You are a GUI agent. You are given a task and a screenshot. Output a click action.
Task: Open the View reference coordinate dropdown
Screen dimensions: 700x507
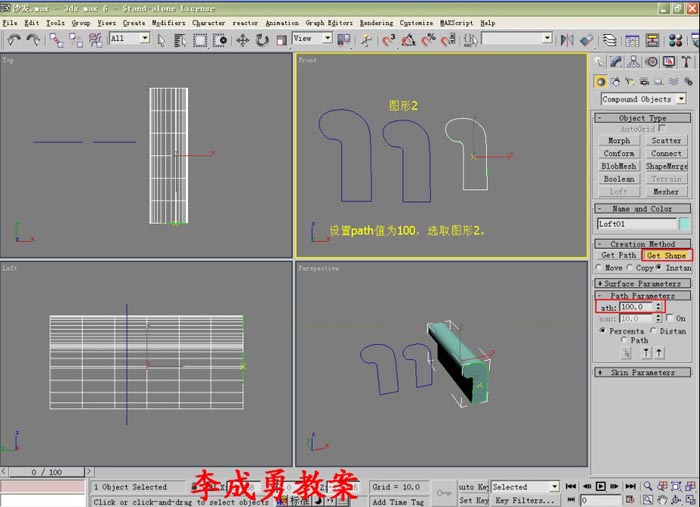pos(328,38)
